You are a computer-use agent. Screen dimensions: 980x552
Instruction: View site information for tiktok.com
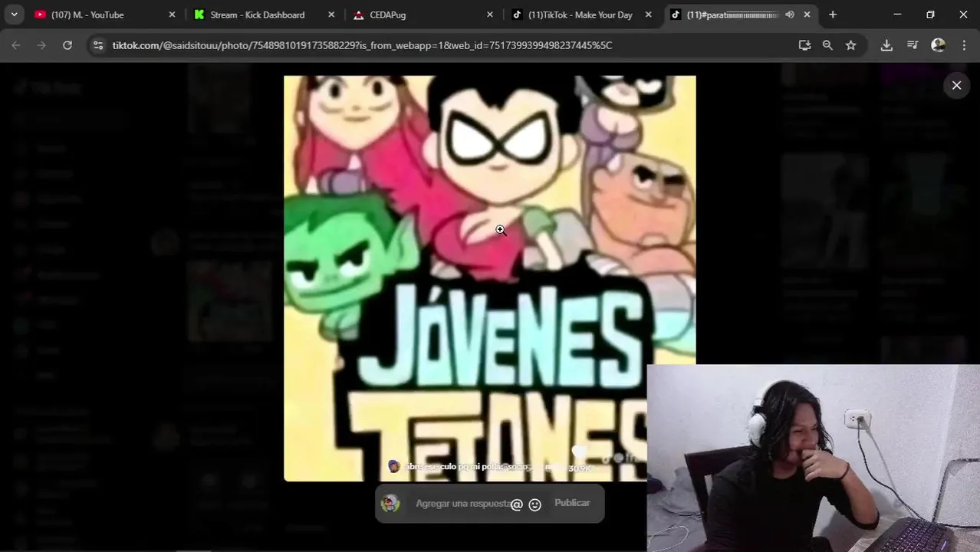pos(97,45)
